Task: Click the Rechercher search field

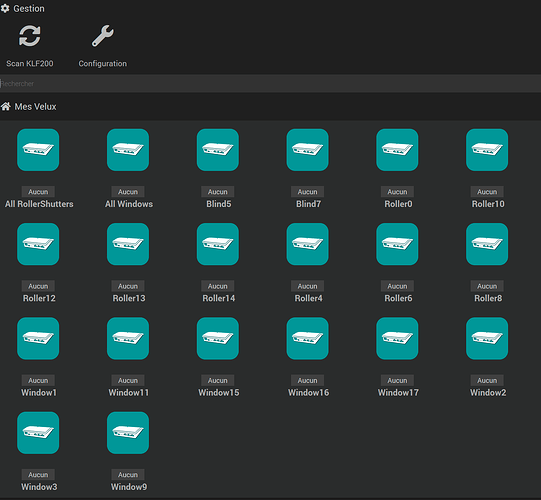Action: 270,84
